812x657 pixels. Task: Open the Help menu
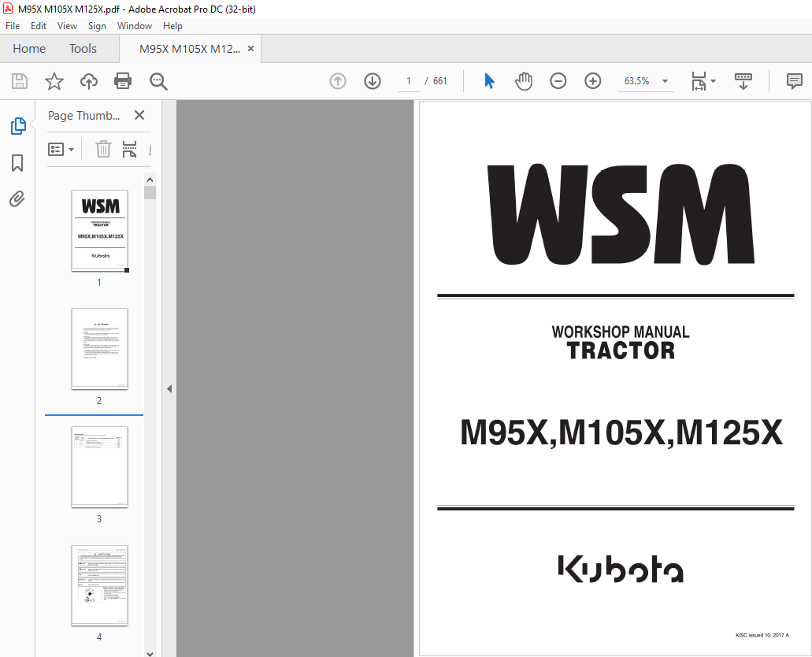click(x=172, y=26)
